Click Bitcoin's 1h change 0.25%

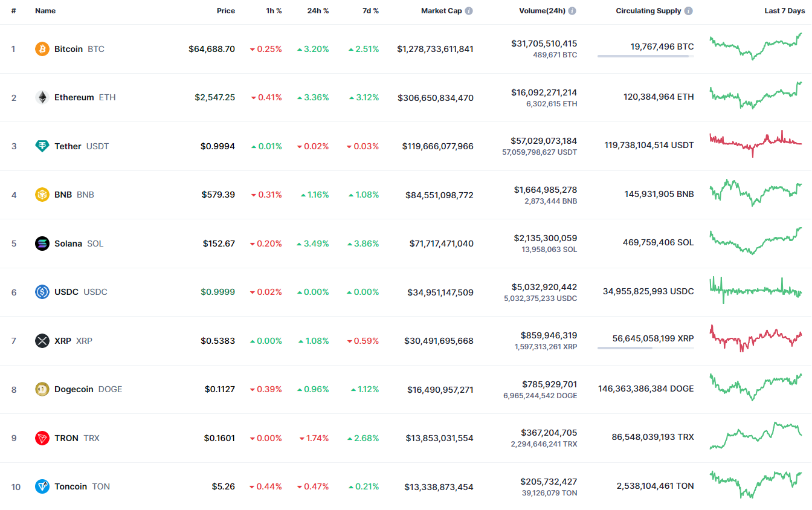(x=266, y=49)
